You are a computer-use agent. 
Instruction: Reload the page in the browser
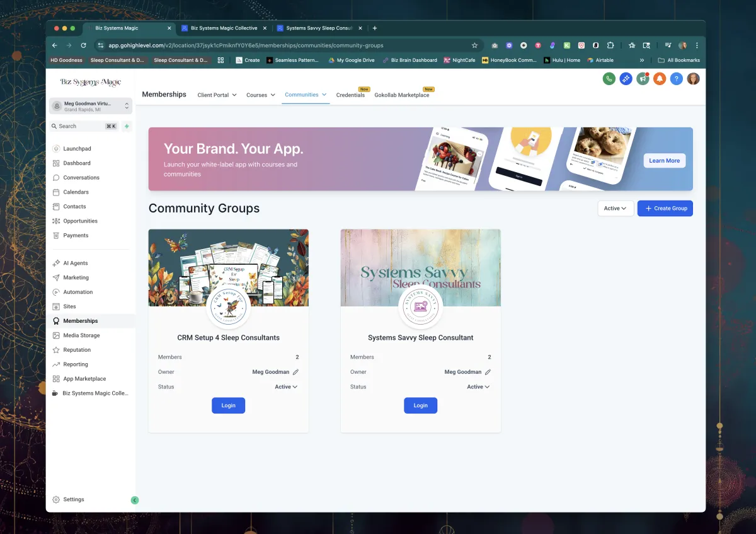83,45
